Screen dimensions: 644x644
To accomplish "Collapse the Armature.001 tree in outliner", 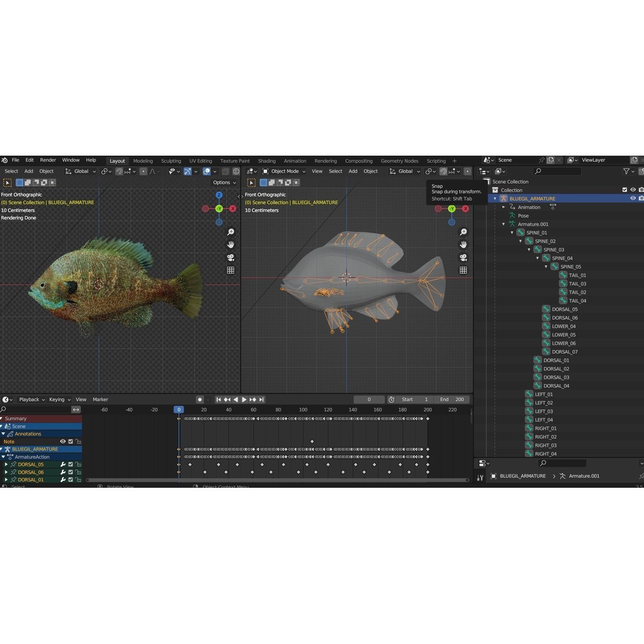I will pyautogui.click(x=503, y=224).
